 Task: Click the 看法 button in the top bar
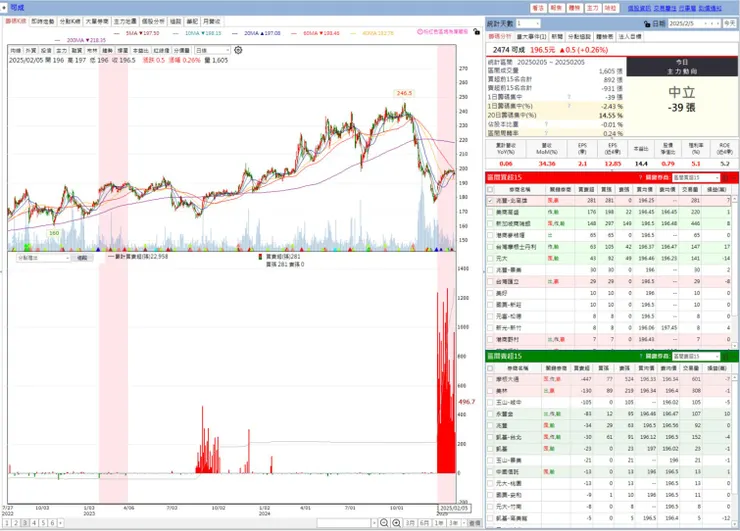[538, 8]
